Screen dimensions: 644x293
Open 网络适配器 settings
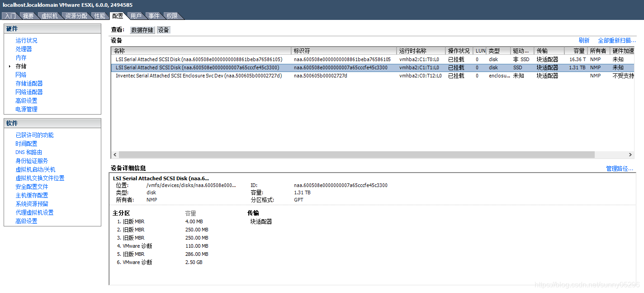point(29,92)
